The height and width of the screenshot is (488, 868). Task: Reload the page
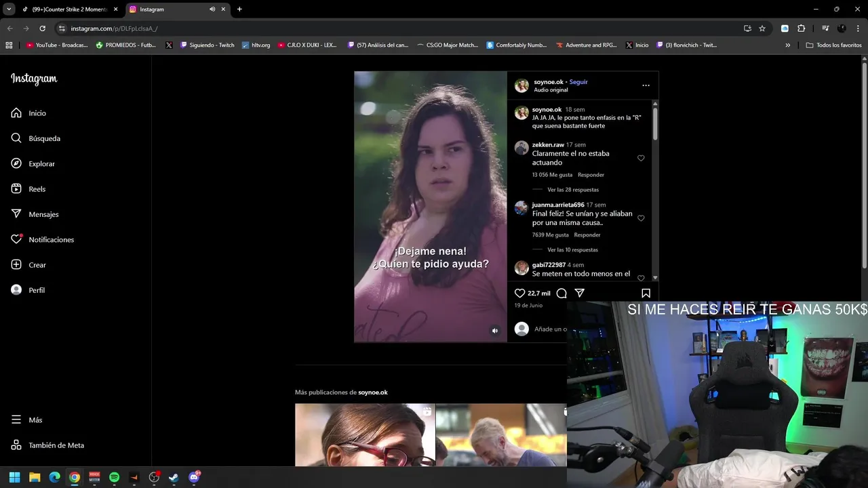[42, 28]
